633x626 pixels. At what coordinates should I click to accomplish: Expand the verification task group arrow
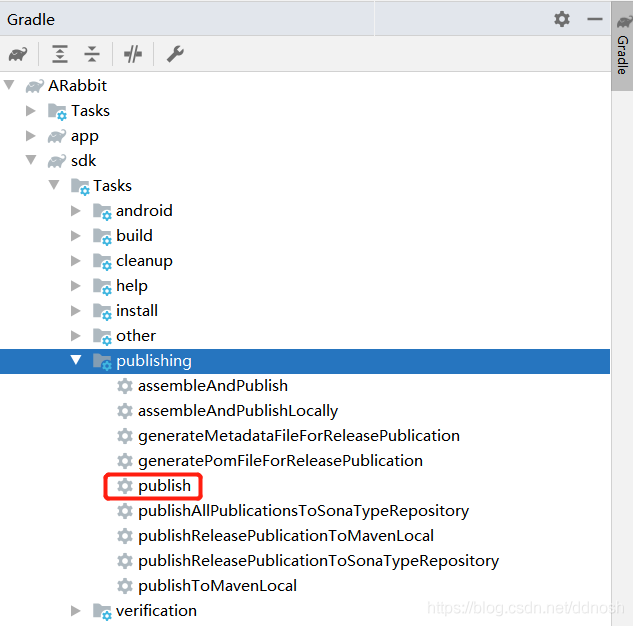pos(75,611)
